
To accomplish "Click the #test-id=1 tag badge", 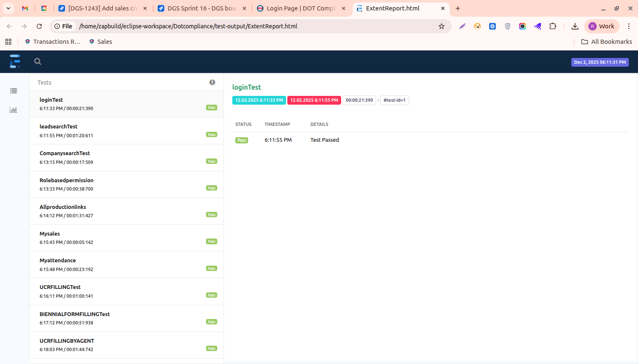I will point(394,100).
